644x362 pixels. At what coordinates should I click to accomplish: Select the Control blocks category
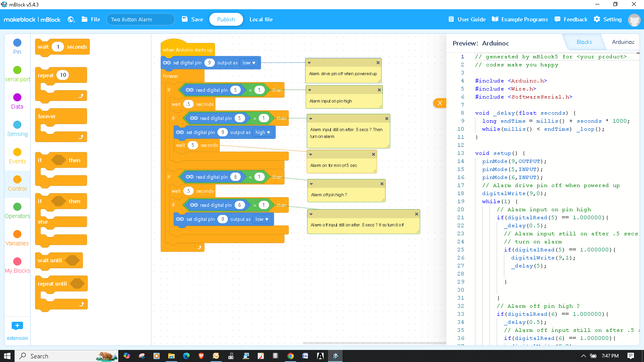[17, 183]
